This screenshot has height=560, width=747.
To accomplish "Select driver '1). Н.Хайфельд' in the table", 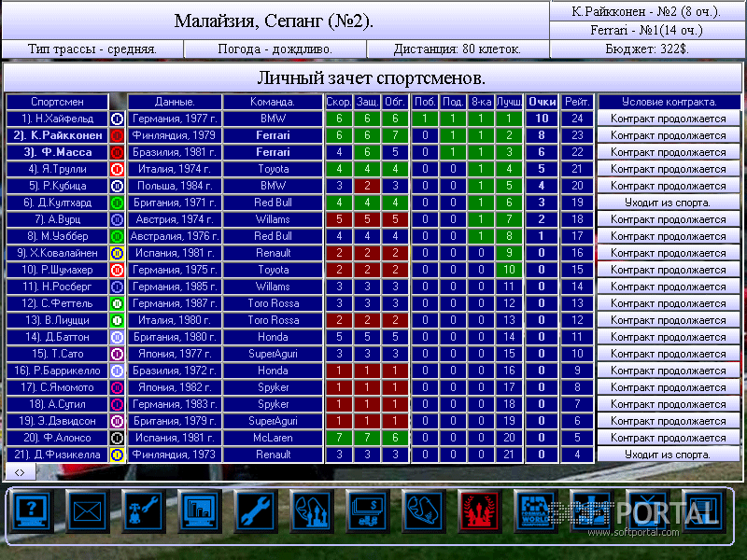I will pos(57,119).
